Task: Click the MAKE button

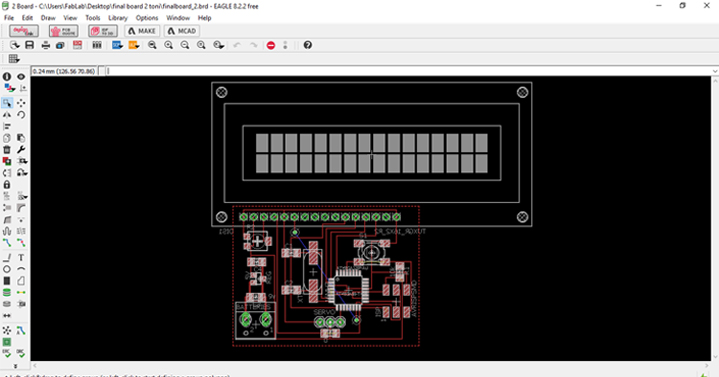Action: 142,31
